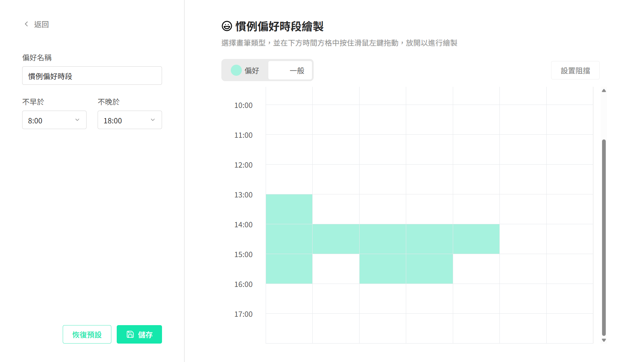Click the floppy disk icon on 儲存 button
The height and width of the screenshot is (362, 644).
point(130,334)
